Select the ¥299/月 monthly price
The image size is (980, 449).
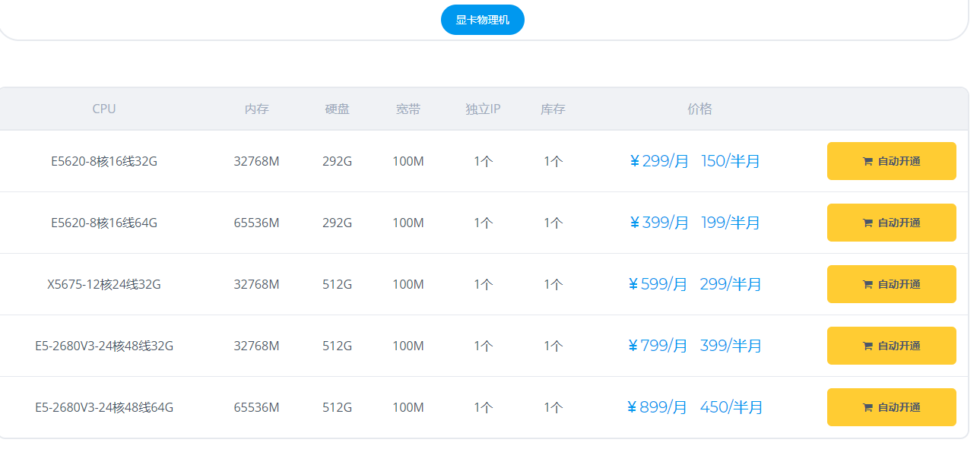pos(658,161)
